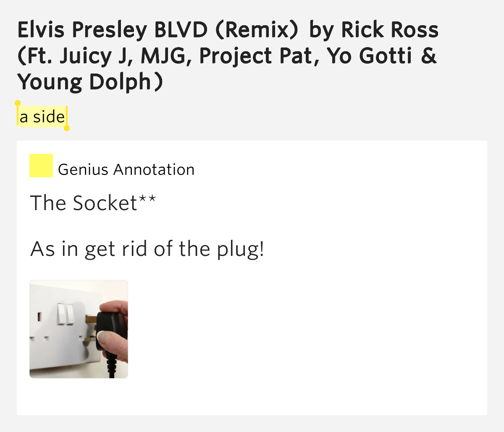Click "Rick Ross" in the title

pyautogui.click(x=389, y=30)
